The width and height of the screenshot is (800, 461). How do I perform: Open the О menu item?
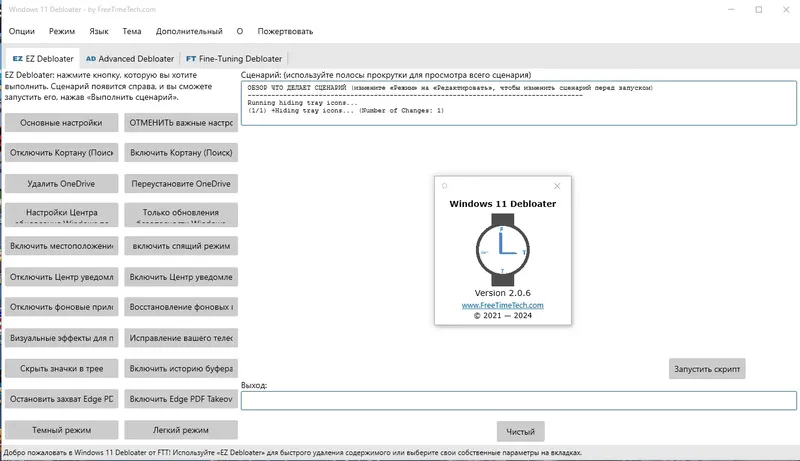click(240, 31)
